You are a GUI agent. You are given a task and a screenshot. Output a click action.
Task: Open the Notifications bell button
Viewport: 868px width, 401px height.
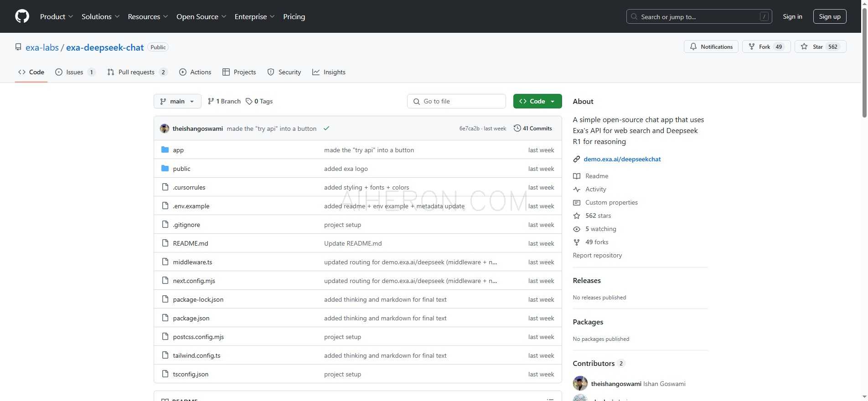pos(711,47)
